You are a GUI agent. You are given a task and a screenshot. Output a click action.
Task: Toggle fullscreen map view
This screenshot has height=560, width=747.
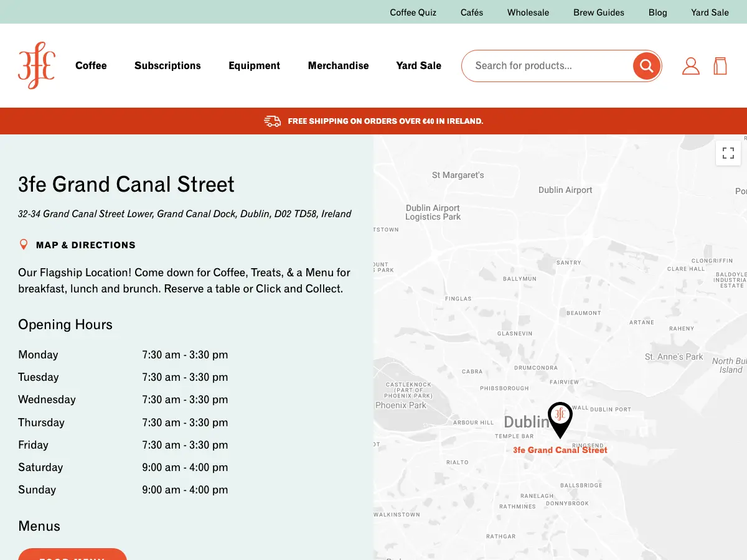tap(728, 152)
